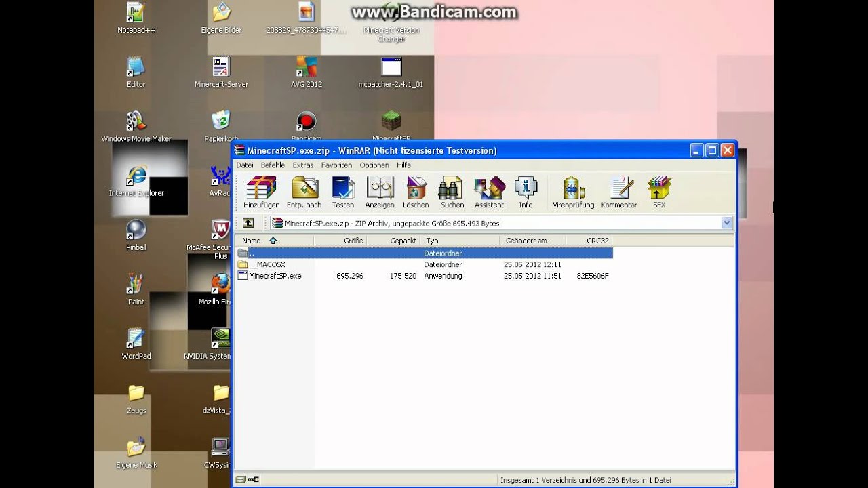Select the Eigene Bilder desktop folder
This screenshot has width=868, height=488.
pos(221,18)
